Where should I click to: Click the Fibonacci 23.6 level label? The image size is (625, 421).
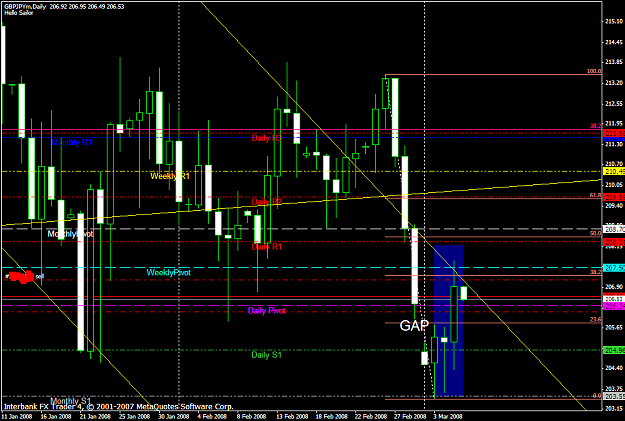[596, 320]
